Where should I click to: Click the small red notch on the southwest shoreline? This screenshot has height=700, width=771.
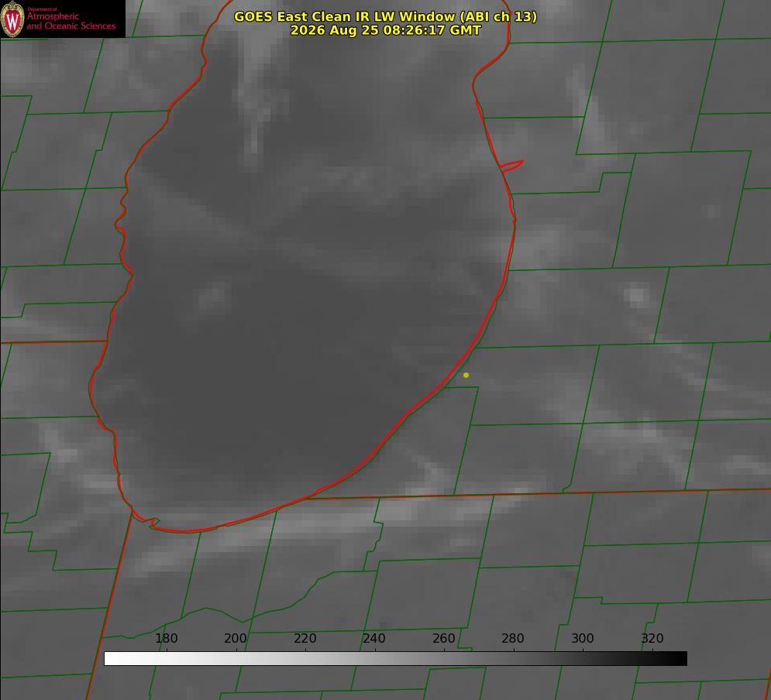pyautogui.click(x=153, y=523)
